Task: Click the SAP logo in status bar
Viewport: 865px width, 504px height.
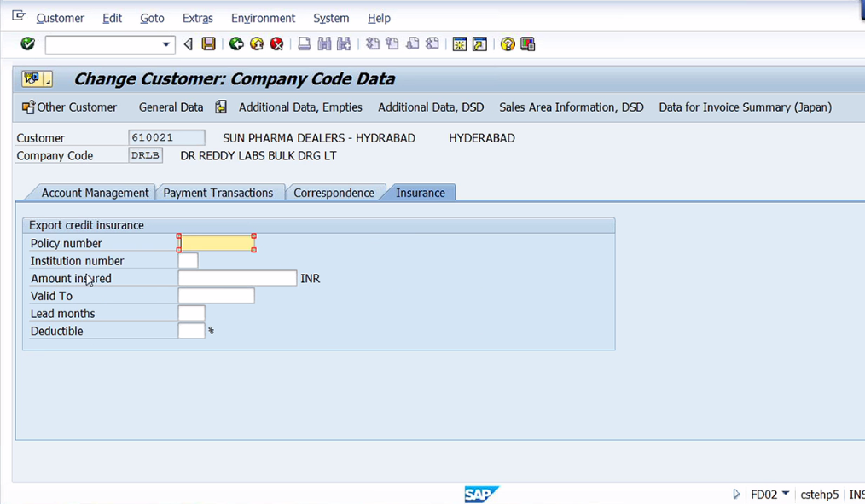Action: coord(481,494)
